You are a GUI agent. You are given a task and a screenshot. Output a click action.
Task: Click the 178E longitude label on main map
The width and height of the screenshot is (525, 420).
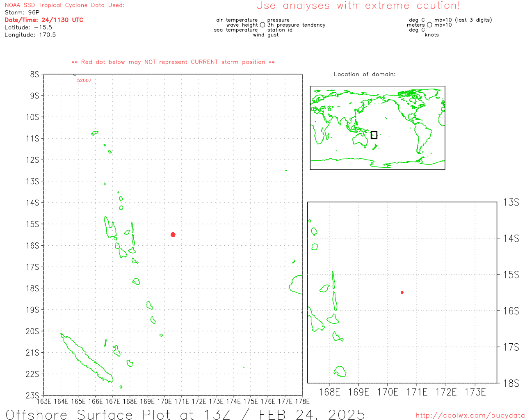pyautogui.click(x=302, y=401)
